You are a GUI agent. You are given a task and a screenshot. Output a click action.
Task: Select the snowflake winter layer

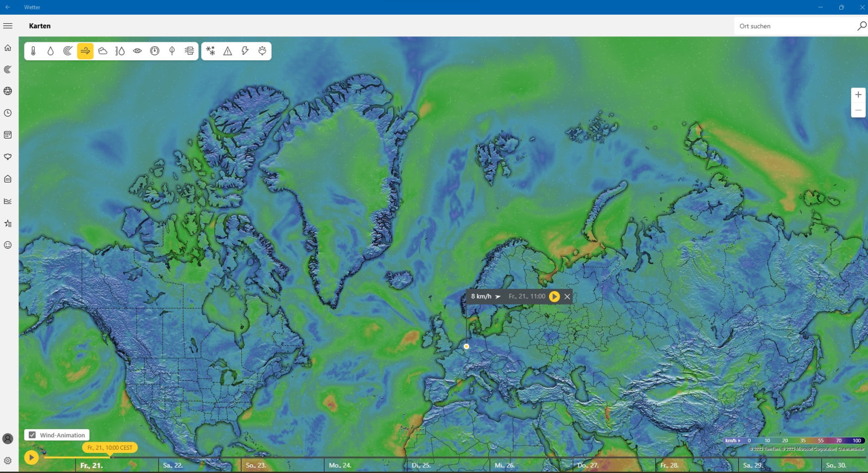pyautogui.click(x=210, y=51)
